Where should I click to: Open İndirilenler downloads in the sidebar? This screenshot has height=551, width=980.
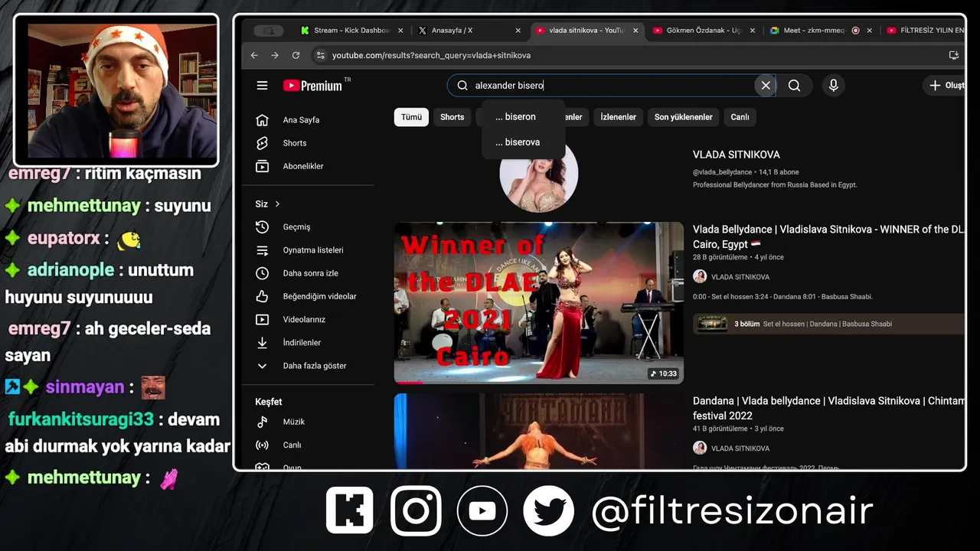tap(308, 343)
